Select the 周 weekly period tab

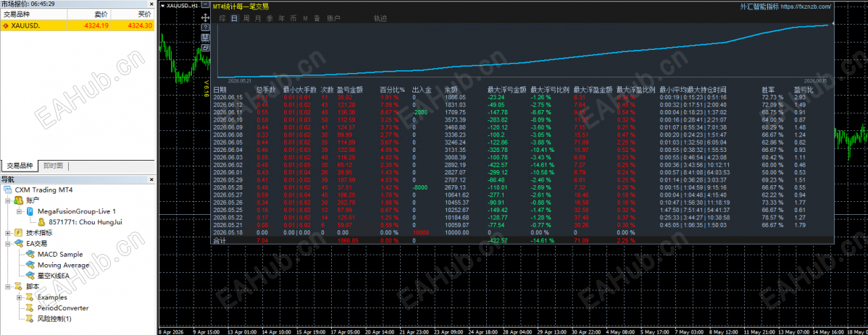246,18
